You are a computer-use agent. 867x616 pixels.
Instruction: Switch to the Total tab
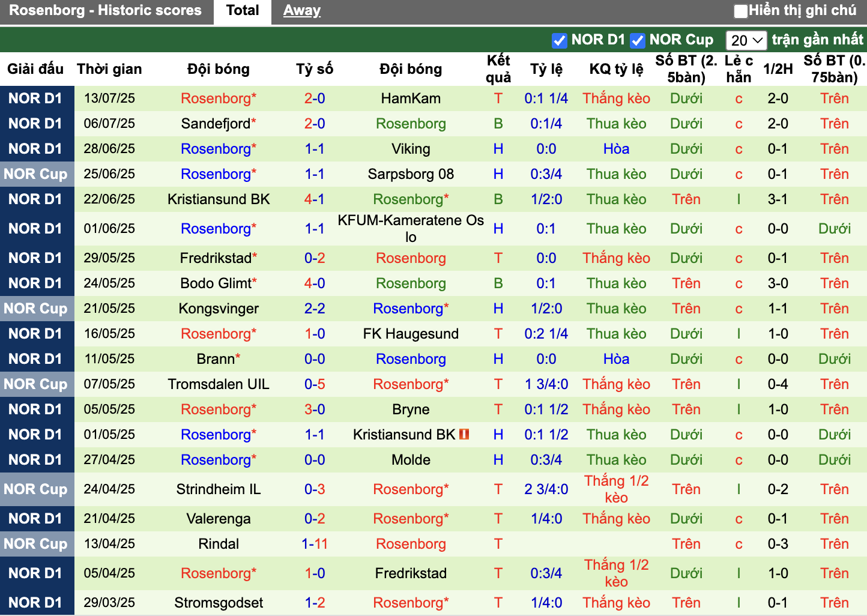pos(243,11)
